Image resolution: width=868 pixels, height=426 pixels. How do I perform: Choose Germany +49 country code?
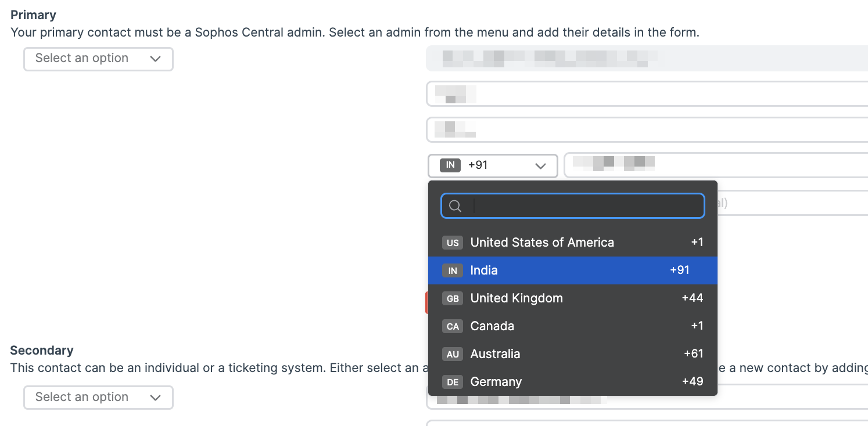pyautogui.click(x=496, y=382)
